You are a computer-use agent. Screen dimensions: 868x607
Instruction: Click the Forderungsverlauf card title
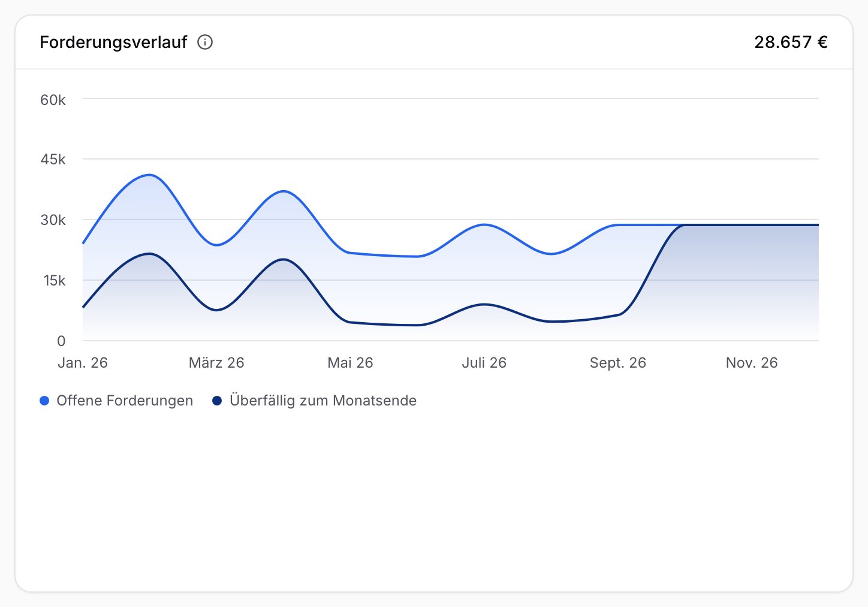[x=113, y=42]
